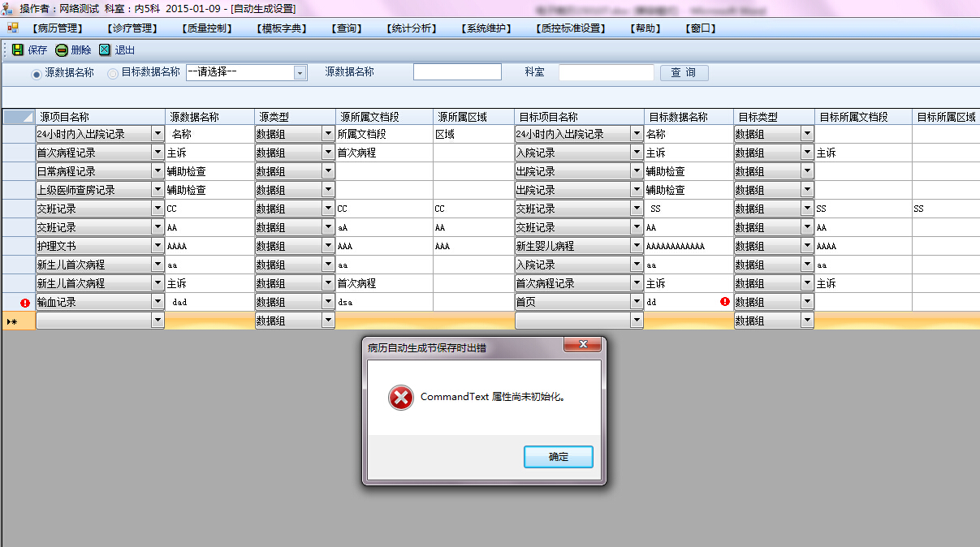Click cell 所属文档段 in first row

pyautogui.click(x=384, y=134)
